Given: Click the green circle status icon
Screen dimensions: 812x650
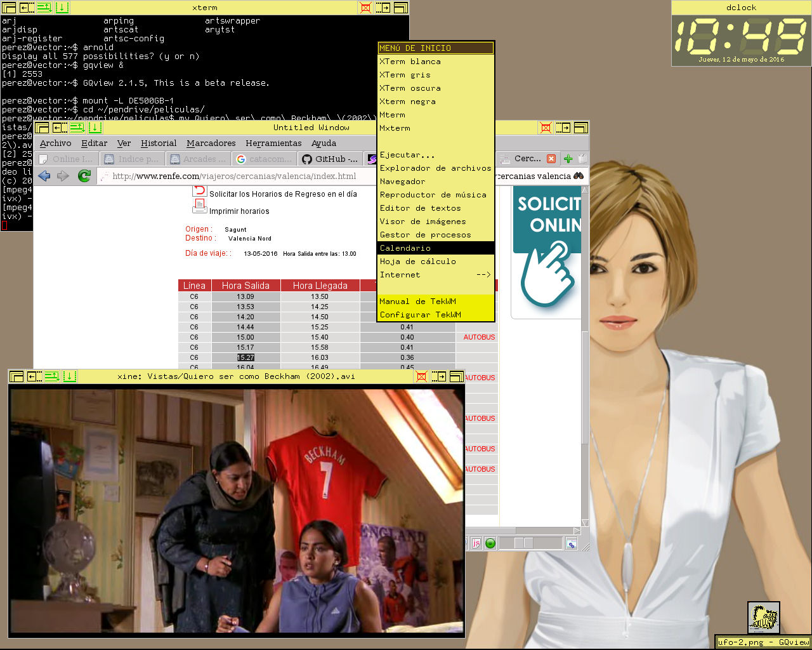Looking at the screenshot, I should click(x=490, y=543).
